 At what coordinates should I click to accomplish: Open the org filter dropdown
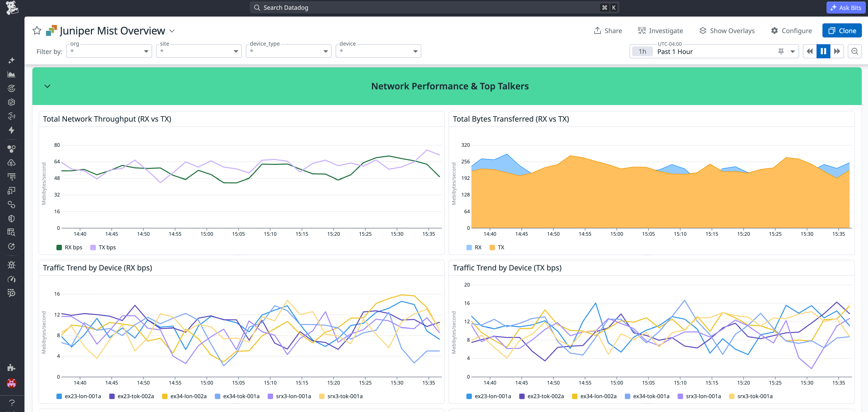(x=109, y=51)
